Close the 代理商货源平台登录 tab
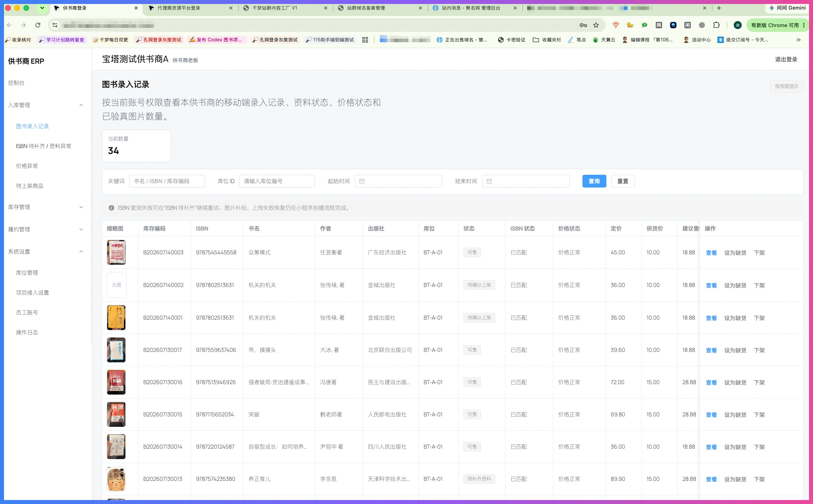The image size is (813, 504). (x=231, y=8)
